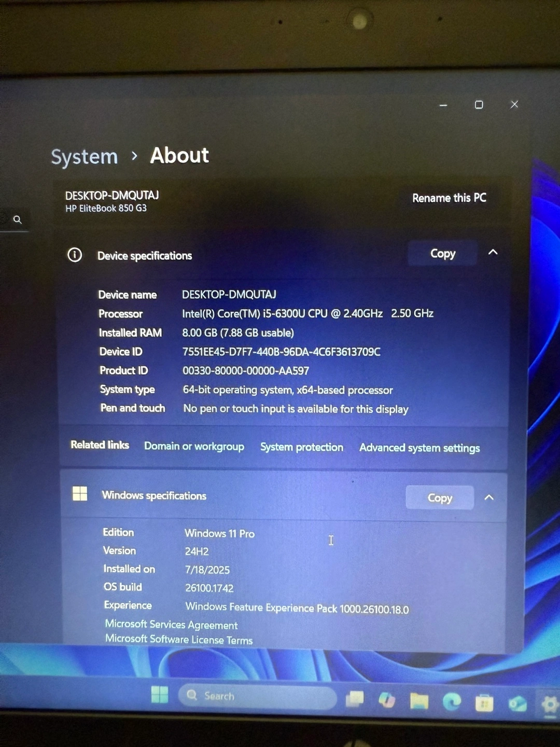Screen dimensions: 560x747
Task: Click the Device specifications info icon
Action: (x=75, y=255)
